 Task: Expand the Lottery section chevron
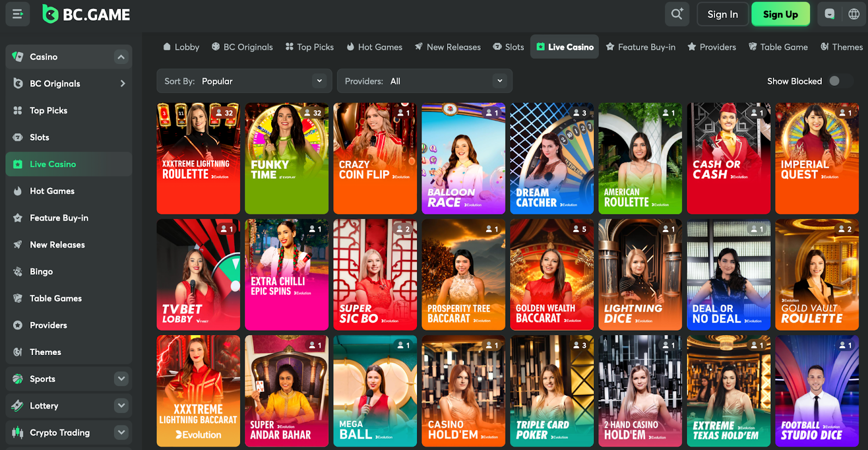(121, 405)
